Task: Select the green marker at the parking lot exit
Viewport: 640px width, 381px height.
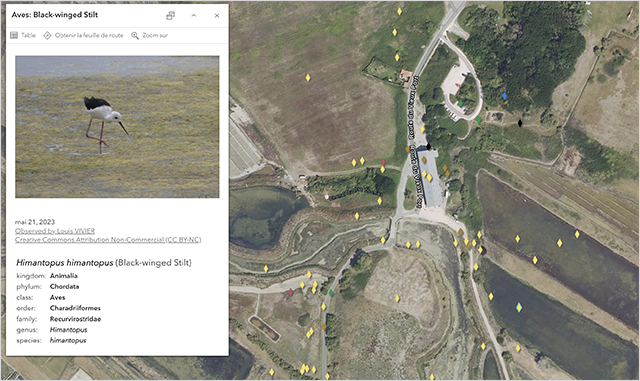Action: tap(478, 120)
